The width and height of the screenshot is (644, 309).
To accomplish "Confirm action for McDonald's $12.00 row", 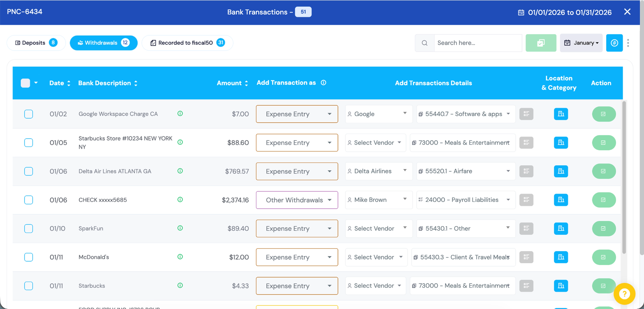I will point(604,257).
